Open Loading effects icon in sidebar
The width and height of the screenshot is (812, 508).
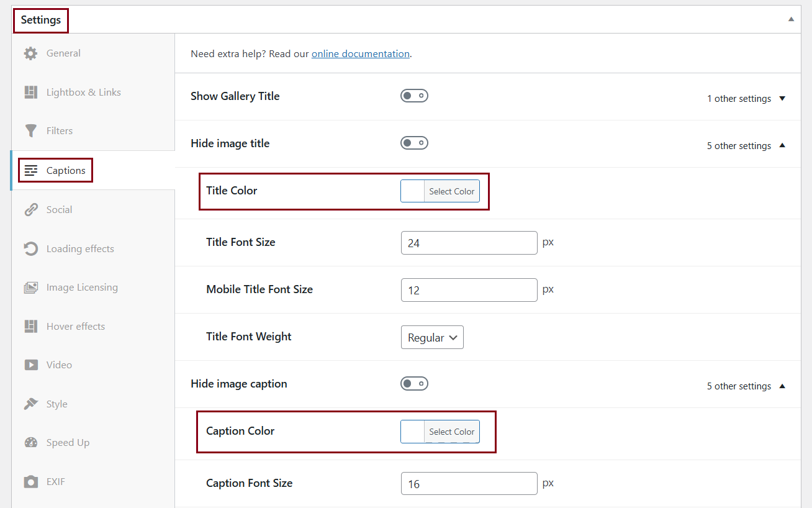point(30,249)
